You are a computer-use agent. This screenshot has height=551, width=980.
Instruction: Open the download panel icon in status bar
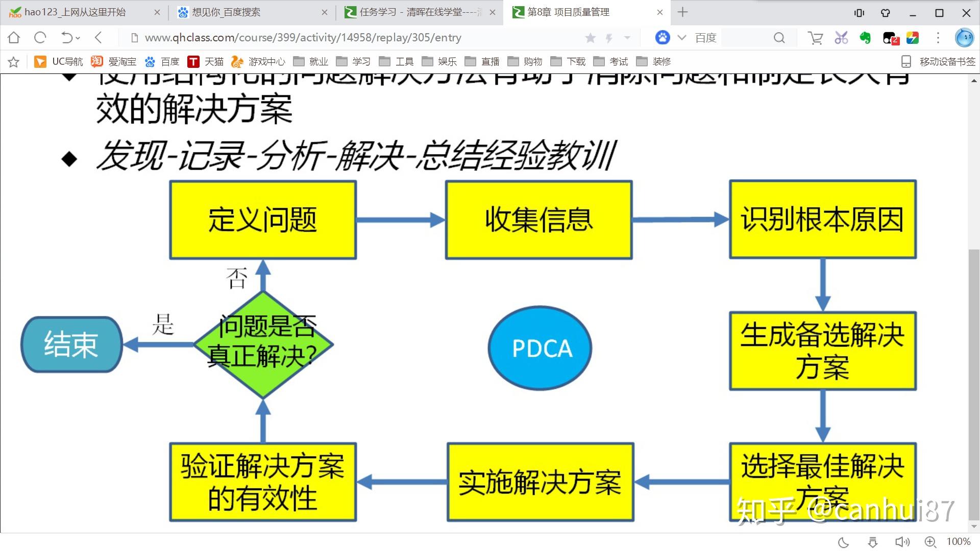point(873,542)
